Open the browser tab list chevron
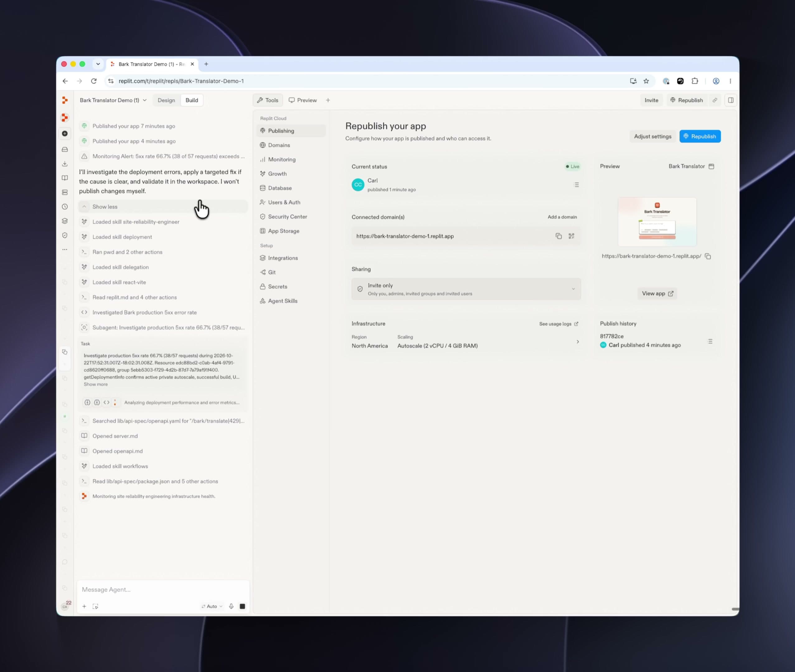Image resolution: width=795 pixels, height=672 pixels. click(x=98, y=64)
